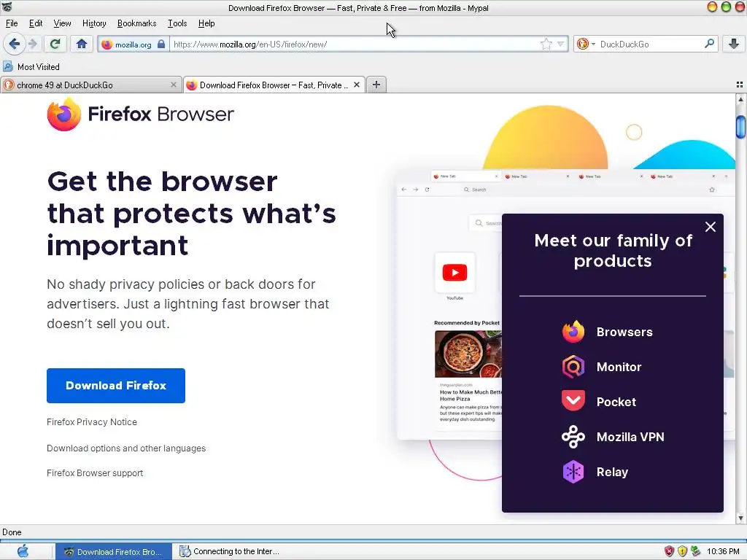747x560 pixels.
Task: Click the scrollbar up arrow
Action: click(x=740, y=99)
